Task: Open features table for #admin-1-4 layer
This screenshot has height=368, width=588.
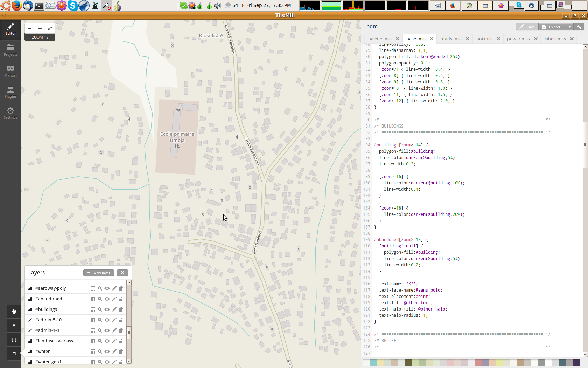Action: coord(93,330)
